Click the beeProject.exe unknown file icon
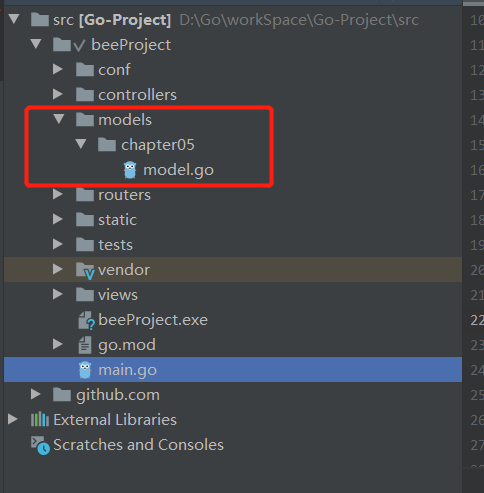The height and width of the screenshot is (493, 484). tap(86, 320)
